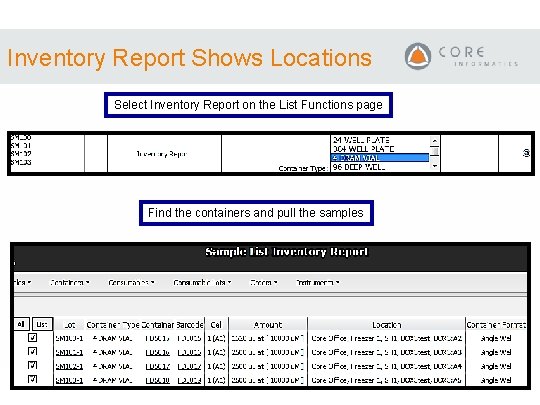This screenshot has height=405, width=540.
Task: Click the location cell ending in A5
Action: (386, 381)
